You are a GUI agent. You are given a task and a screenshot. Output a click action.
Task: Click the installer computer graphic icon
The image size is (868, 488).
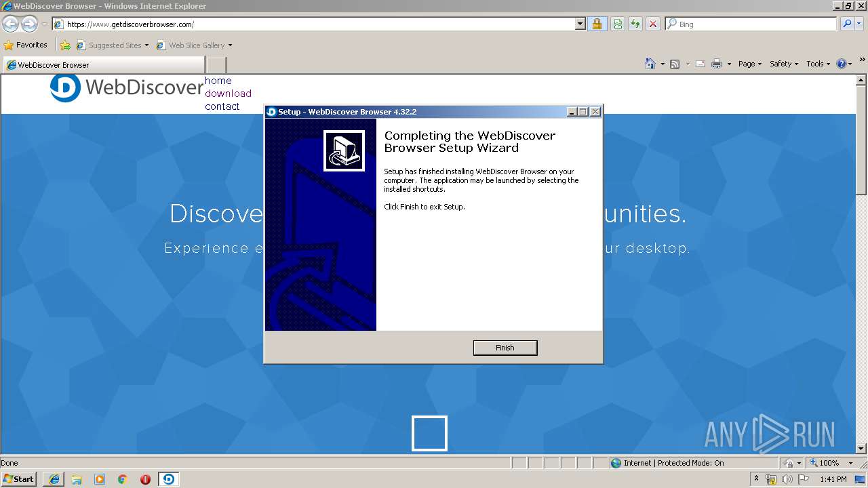(344, 150)
